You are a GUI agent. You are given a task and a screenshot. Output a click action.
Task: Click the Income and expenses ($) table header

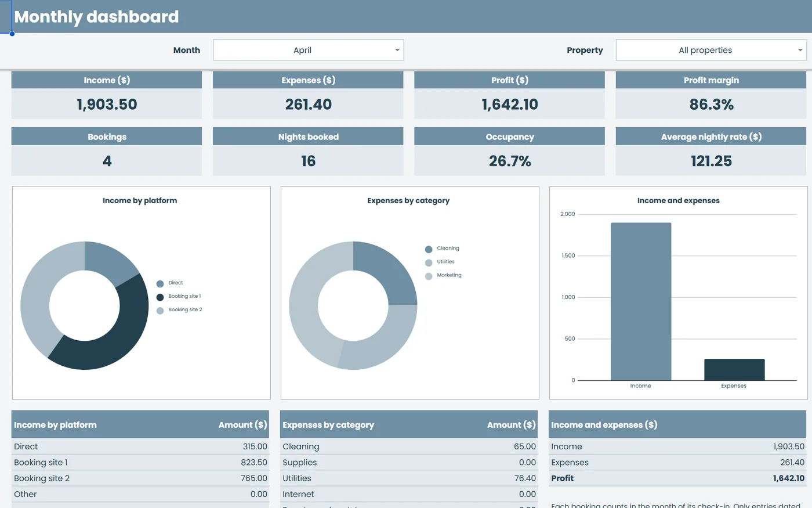coord(677,425)
